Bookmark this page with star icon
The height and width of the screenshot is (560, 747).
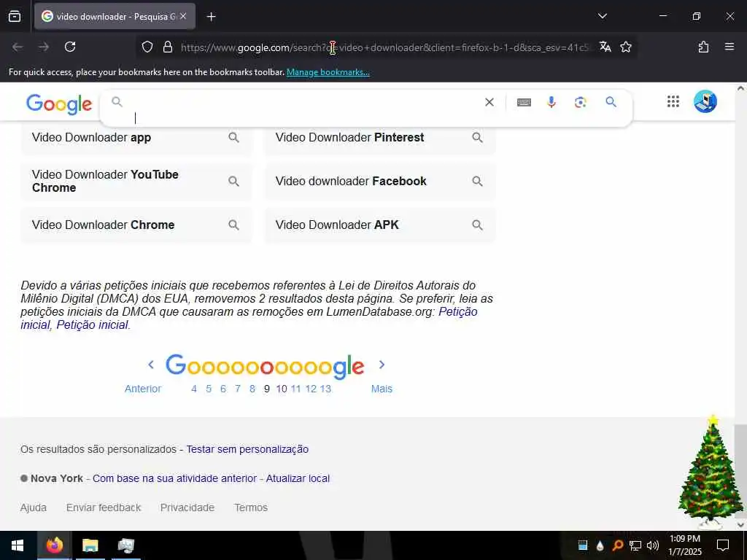[x=626, y=47]
